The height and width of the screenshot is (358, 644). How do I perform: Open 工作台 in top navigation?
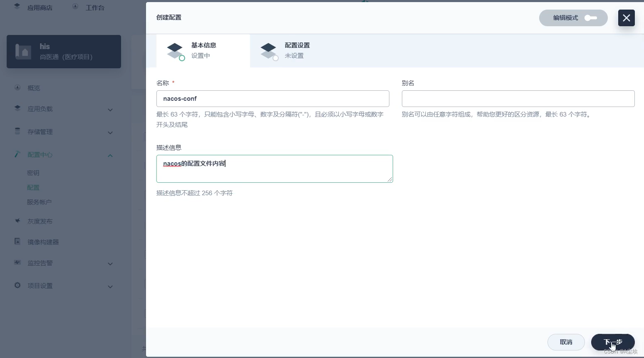(95, 8)
